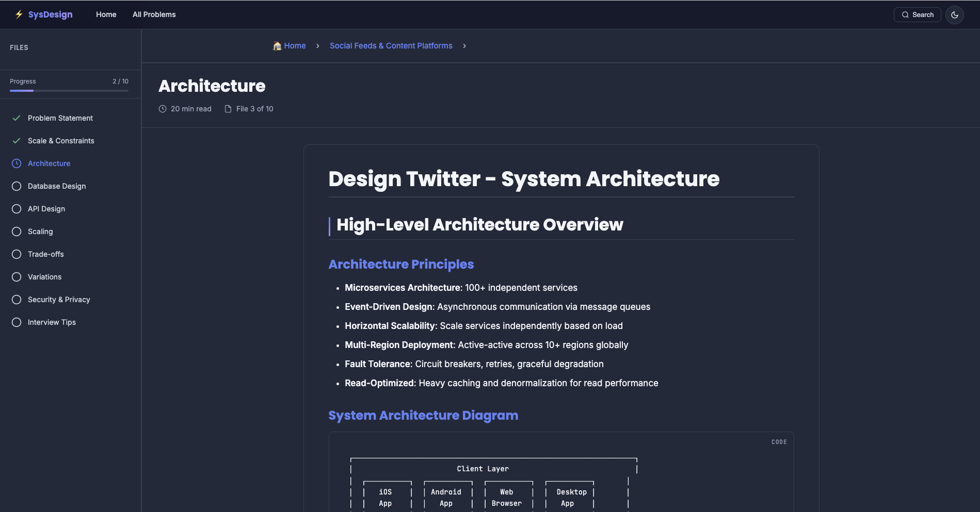Click the clock icon beside 20 min read
Viewport: 980px width, 512px height.
(x=163, y=109)
